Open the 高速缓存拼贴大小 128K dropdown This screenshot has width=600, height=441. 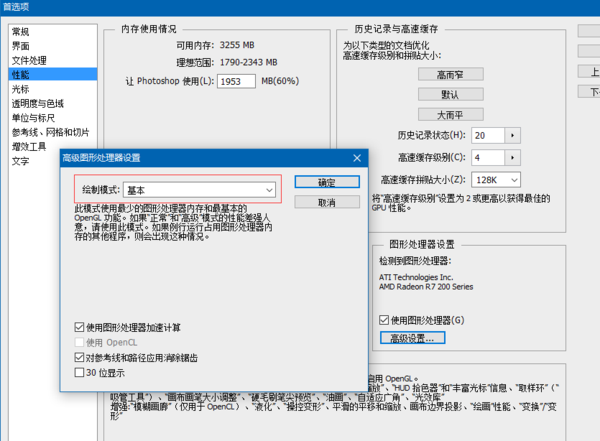496,180
